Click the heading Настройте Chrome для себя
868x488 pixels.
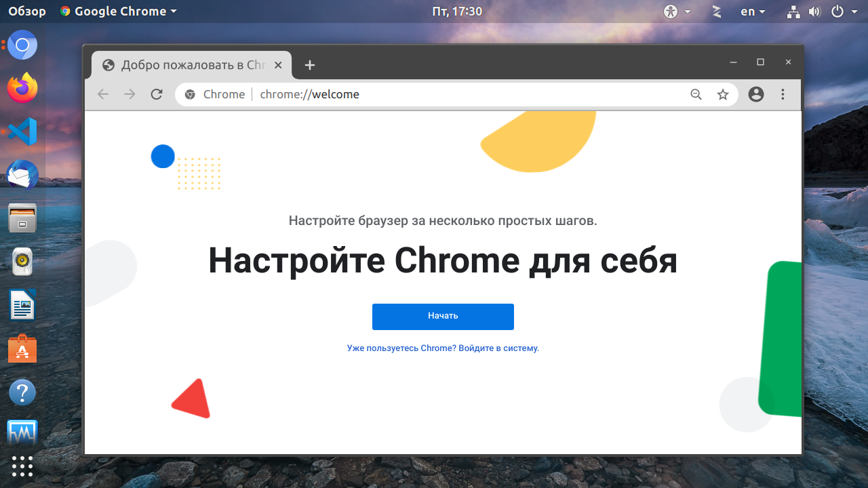[x=443, y=261]
